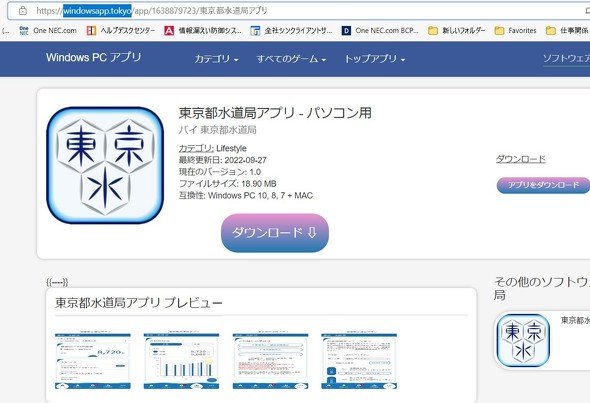This screenshot has height=403, width=590.
Task: Click the title 東京都水道局アプリ - パソコン用
Action: click(x=275, y=113)
